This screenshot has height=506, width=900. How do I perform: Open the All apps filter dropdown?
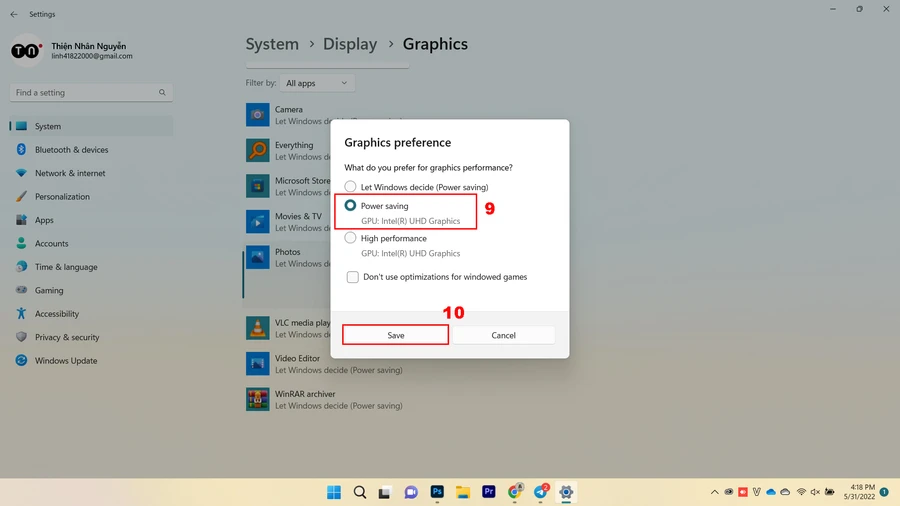click(x=317, y=83)
